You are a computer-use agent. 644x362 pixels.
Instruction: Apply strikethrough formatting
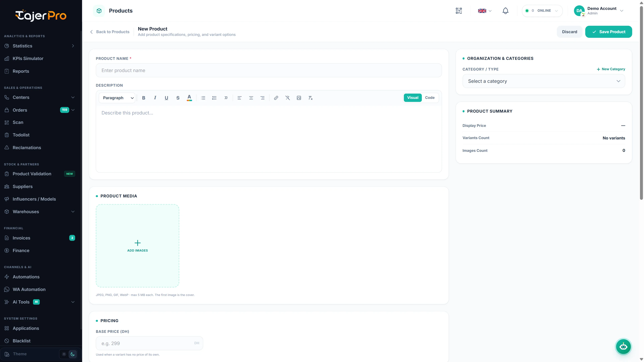[178, 98]
